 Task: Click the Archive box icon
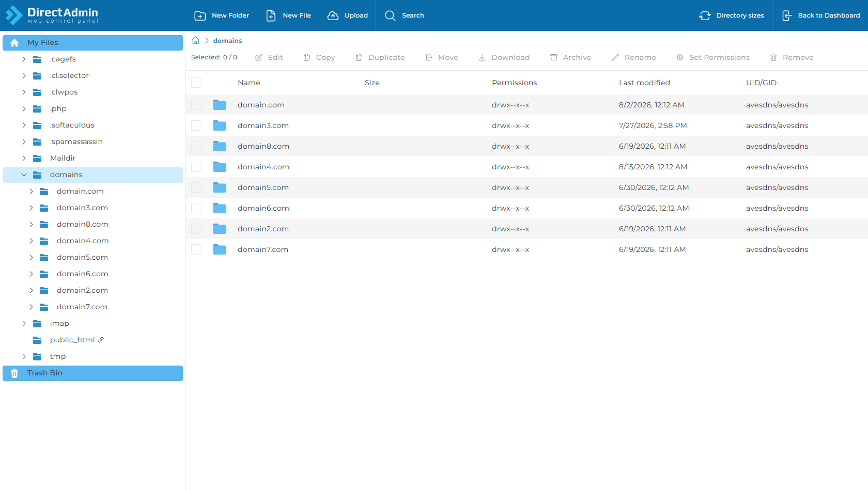tap(554, 57)
